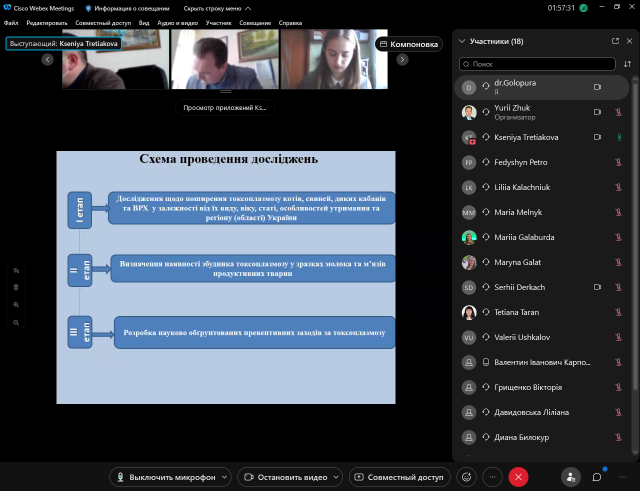Click the second tool icon in left sidebar above zoom in
Viewport: 640px width, 491px height.
pos(16,287)
